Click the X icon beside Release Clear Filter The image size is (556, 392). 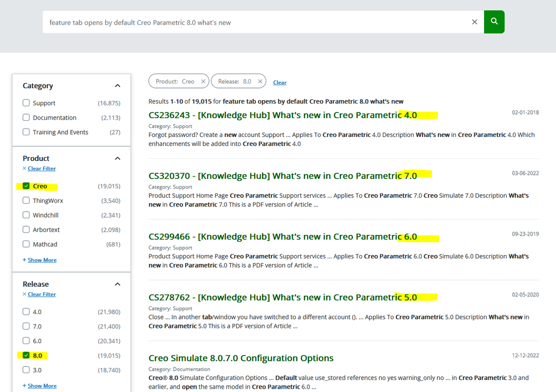tap(25, 294)
